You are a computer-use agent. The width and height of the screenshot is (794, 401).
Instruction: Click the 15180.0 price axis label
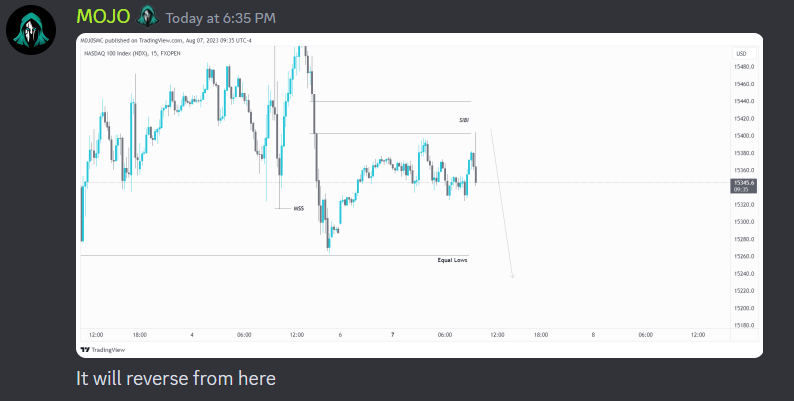point(743,326)
